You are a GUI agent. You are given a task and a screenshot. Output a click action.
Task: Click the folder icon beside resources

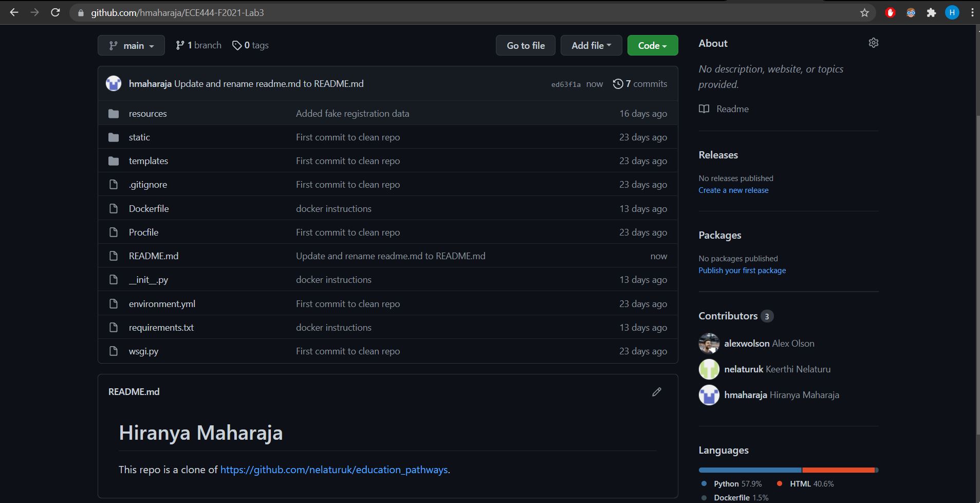point(114,113)
